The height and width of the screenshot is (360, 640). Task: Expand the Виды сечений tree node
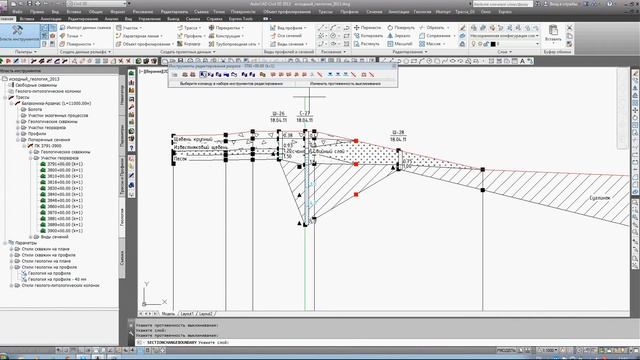pyautogui.click(x=30, y=237)
